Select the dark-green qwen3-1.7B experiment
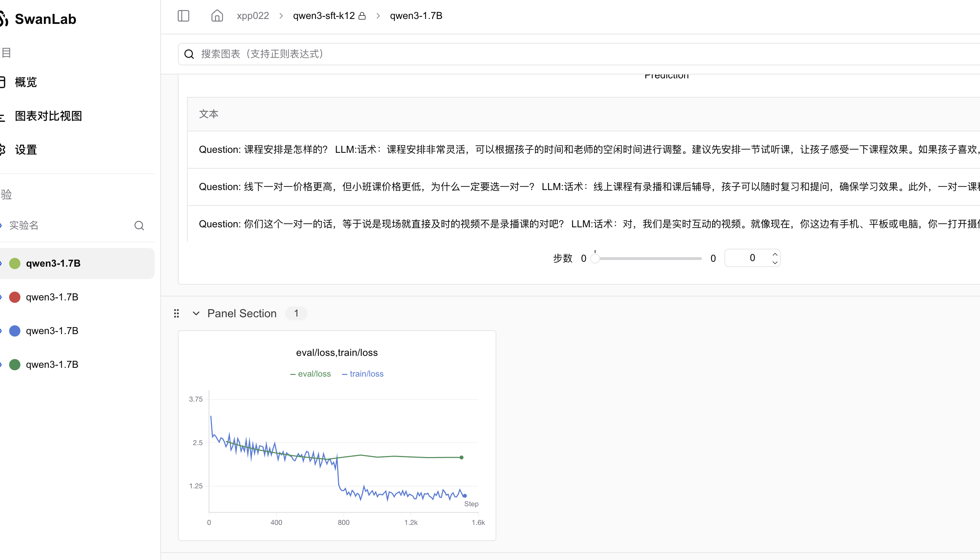980x560 pixels. 77,365
